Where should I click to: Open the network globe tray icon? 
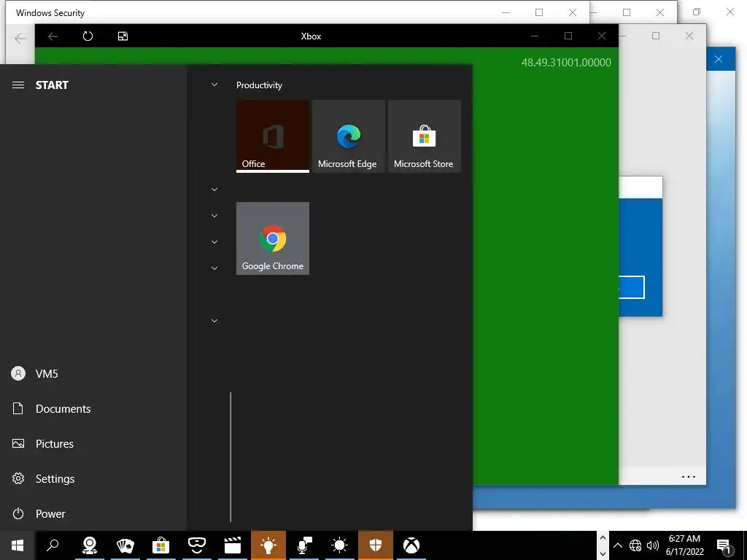click(x=635, y=545)
